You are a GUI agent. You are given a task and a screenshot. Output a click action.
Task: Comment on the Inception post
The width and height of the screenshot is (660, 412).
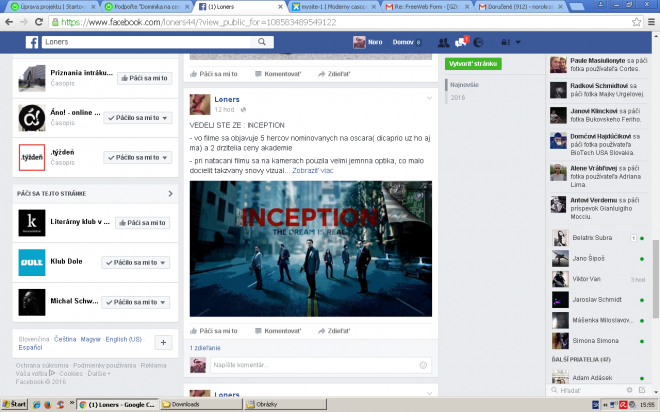(x=278, y=331)
